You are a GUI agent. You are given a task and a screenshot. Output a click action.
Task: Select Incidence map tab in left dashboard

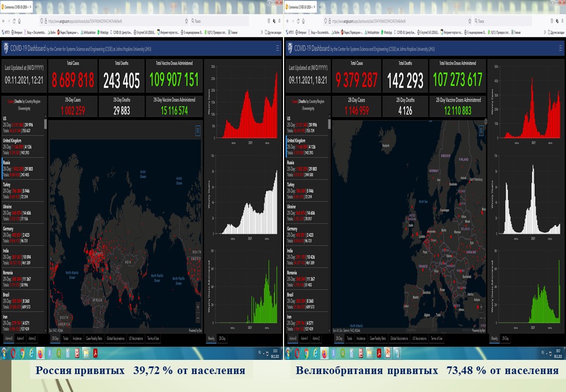click(77, 339)
